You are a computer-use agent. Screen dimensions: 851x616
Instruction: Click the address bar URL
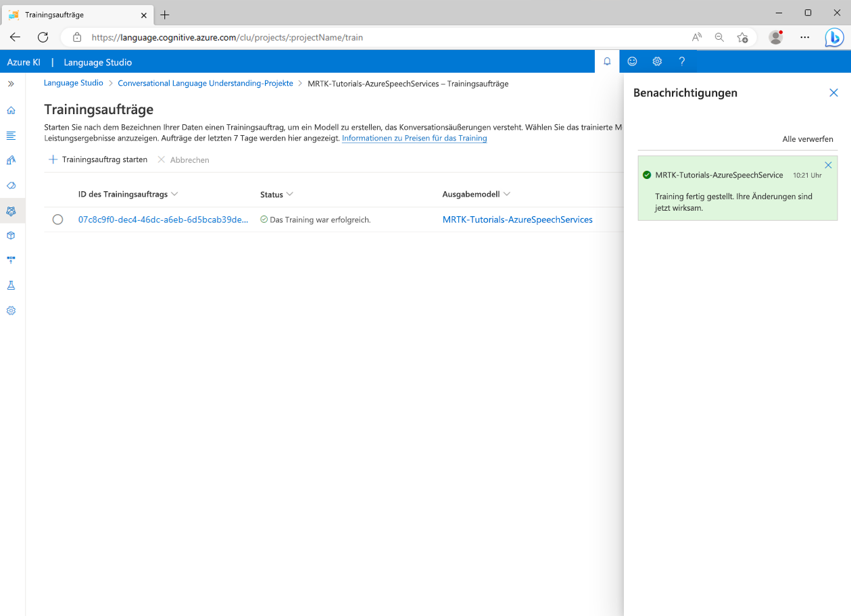[x=227, y=38]
